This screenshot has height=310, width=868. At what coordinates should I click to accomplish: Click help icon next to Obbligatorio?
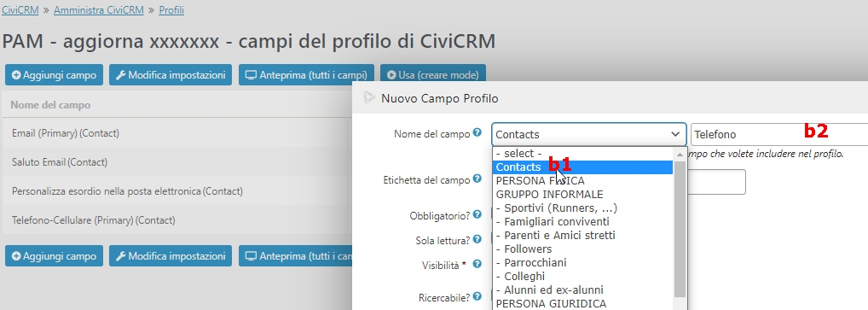(477, 214)
